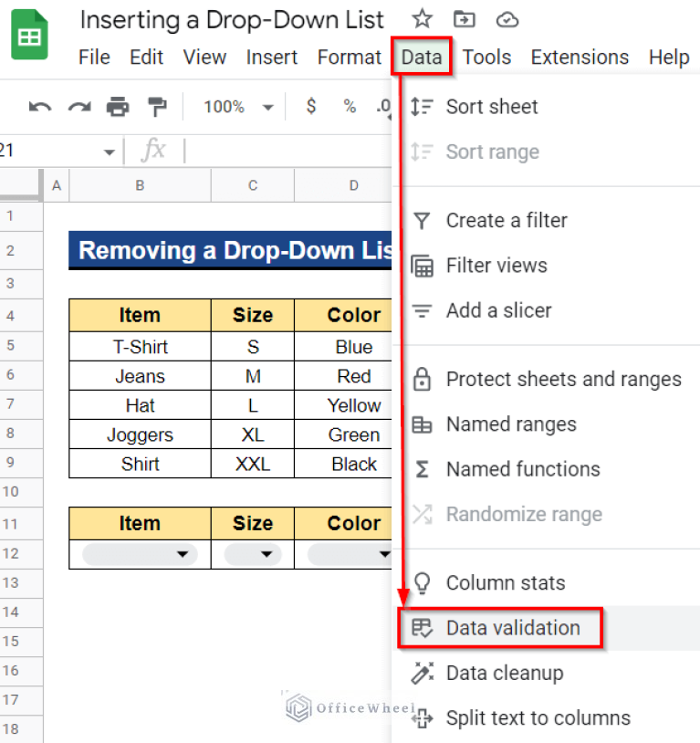Apply currency format with dollar icon

310,107
